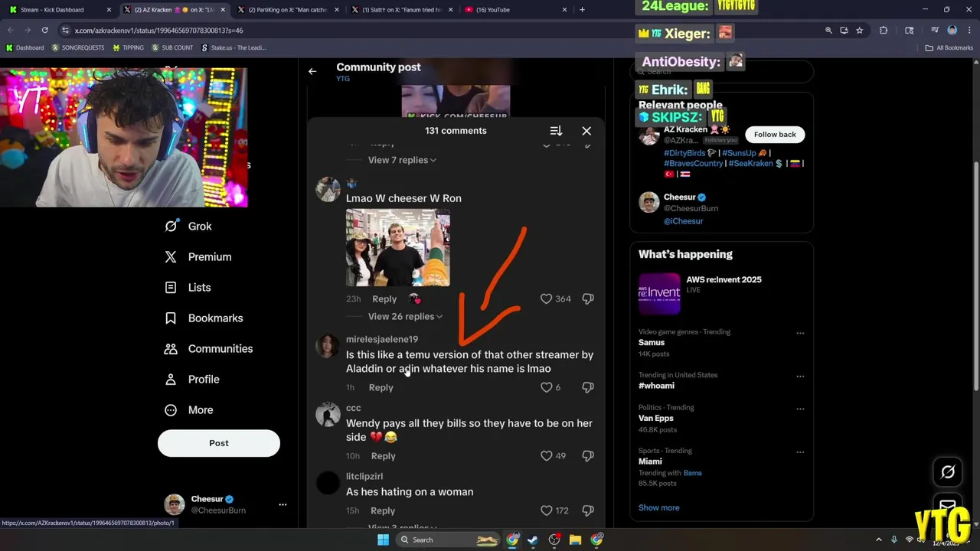980x551 pixels.
Task: Expand View 26 replies
Action: (405, 316)
